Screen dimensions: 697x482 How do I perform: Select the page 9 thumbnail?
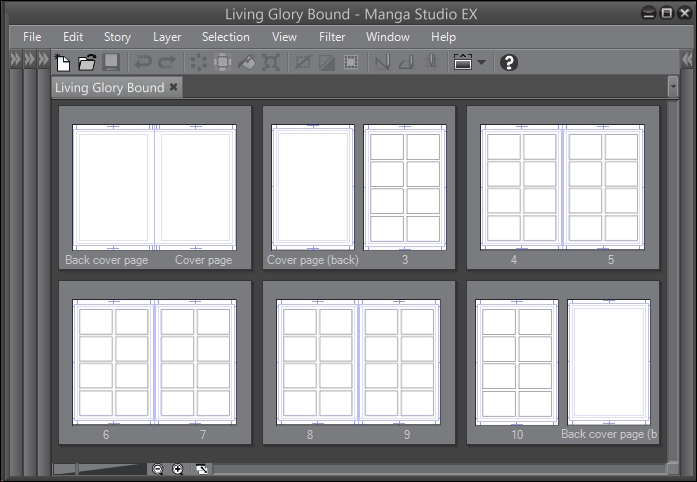tap(400, 362)
